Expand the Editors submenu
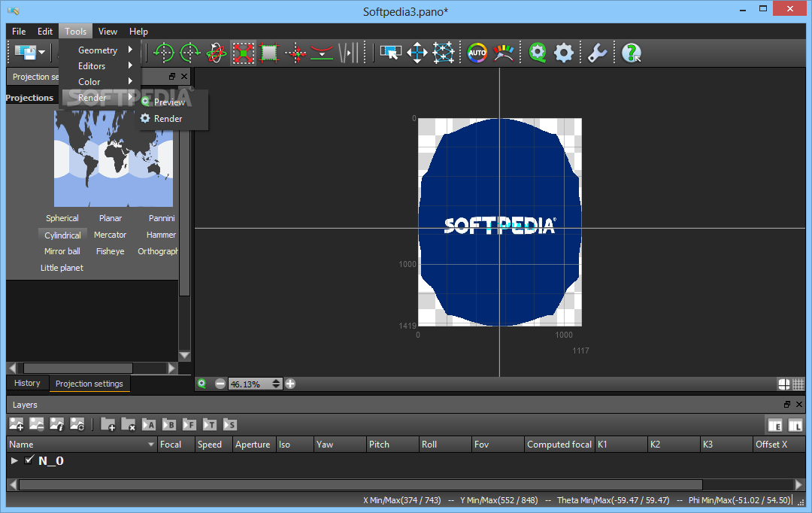 pyautogui.click(x=101, y=65)
